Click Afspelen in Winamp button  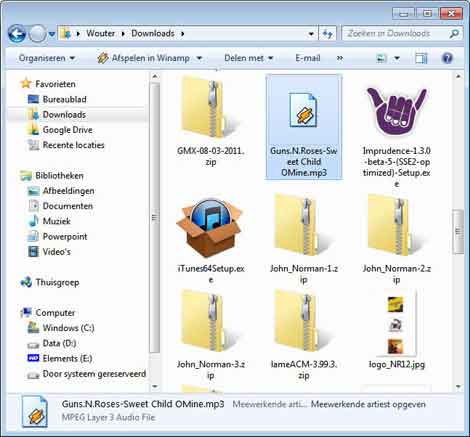point(143,58)
